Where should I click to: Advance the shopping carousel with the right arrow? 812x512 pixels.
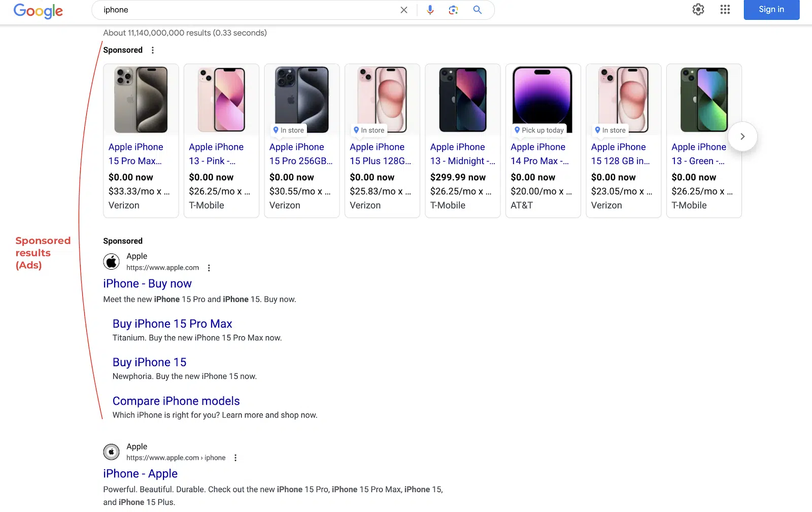742,136
